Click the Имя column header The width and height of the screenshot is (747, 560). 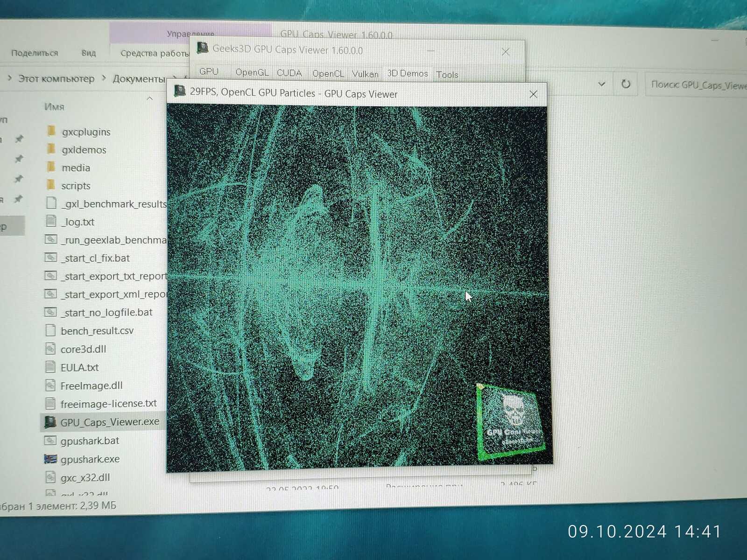tap(54, 107)
